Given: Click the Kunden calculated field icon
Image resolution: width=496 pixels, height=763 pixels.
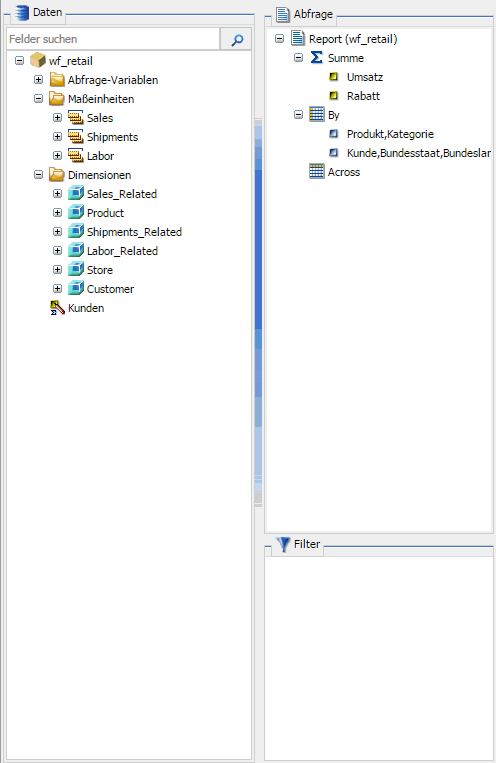Looking at the screenshot, I should point(57,308).
